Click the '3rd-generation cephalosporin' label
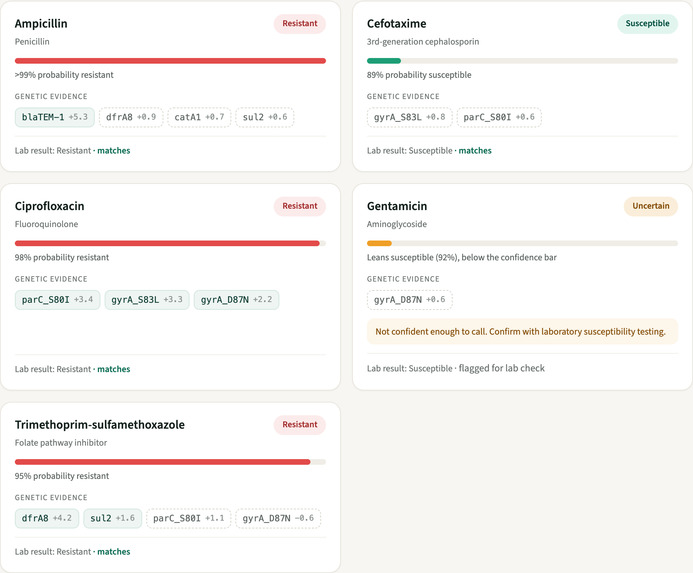 (423, 42)
